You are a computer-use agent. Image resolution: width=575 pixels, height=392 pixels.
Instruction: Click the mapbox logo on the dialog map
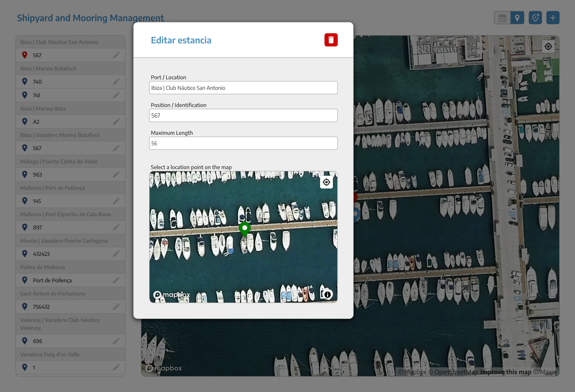[171, 295]
